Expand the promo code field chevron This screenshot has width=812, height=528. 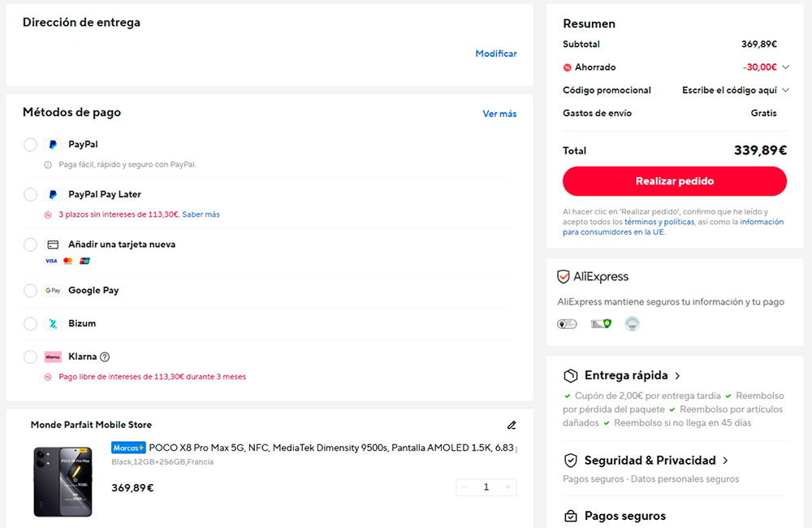(x=785, y=90)
